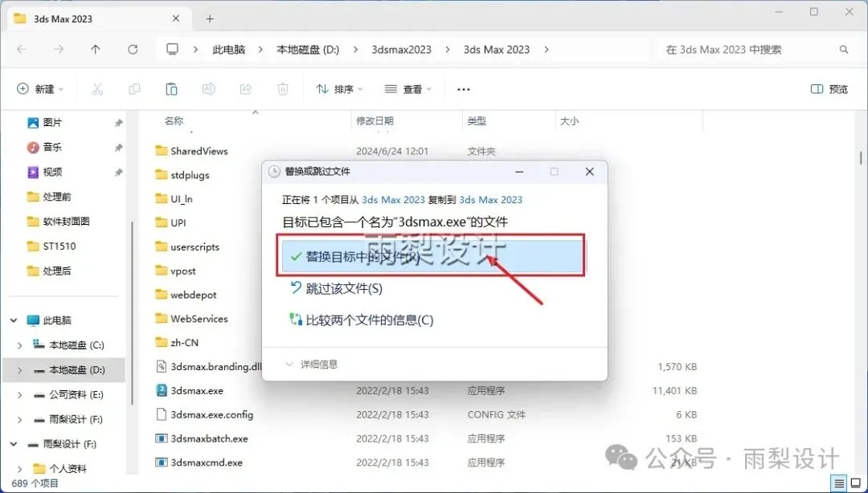Sort by 名称 column header
This screenshot has height=493, width=868.
click(x=174, y=120)
